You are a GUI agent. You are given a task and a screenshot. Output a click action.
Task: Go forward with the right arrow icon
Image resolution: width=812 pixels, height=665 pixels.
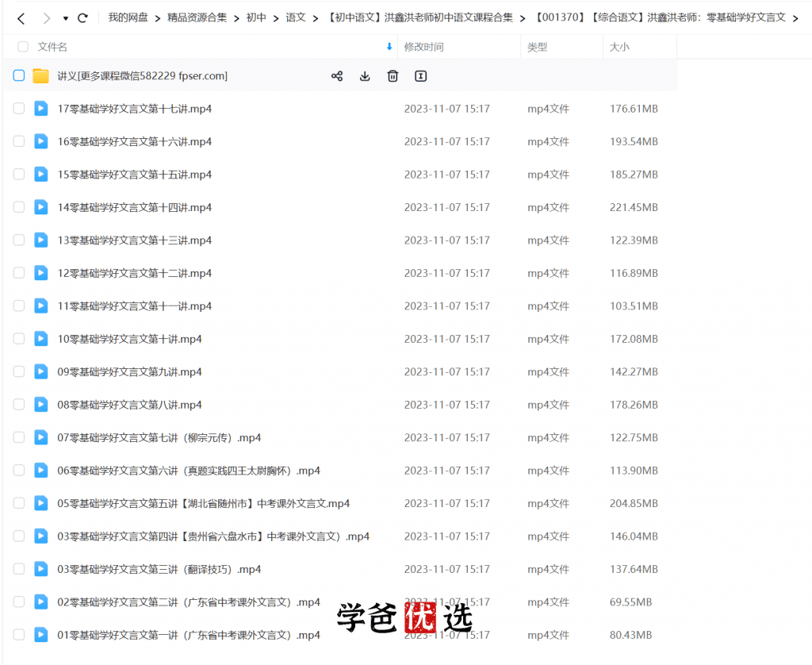pyautogui.click(x=47, y=19)
